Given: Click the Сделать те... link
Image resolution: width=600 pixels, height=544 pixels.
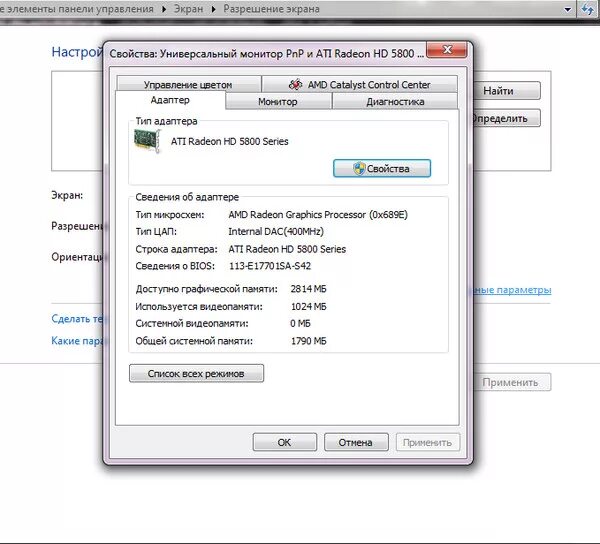Looking at the screenshot, I should point(77,318).
